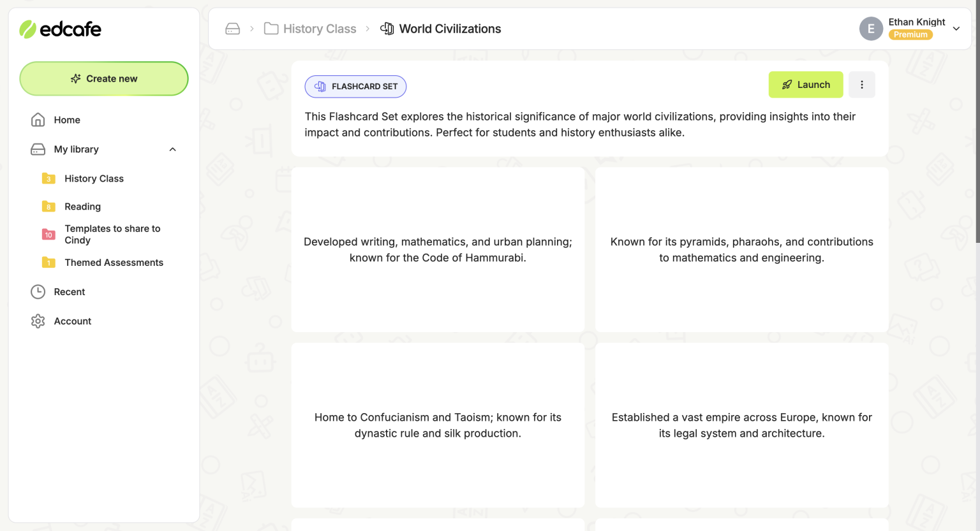Screen dimensions: 980x531
Task: Click the Recent clock icon
Action: (38, 292)
